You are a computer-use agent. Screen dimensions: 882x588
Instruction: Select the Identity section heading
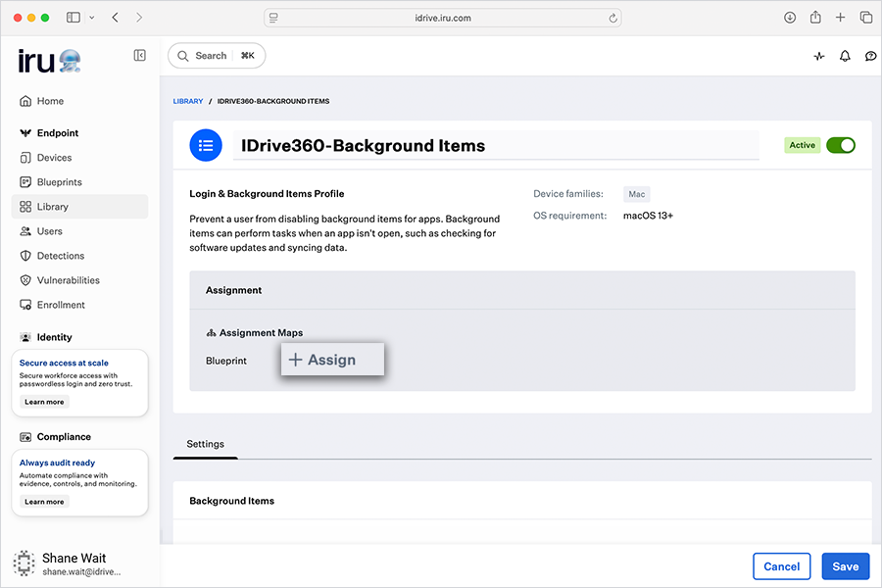pos(54,337)
